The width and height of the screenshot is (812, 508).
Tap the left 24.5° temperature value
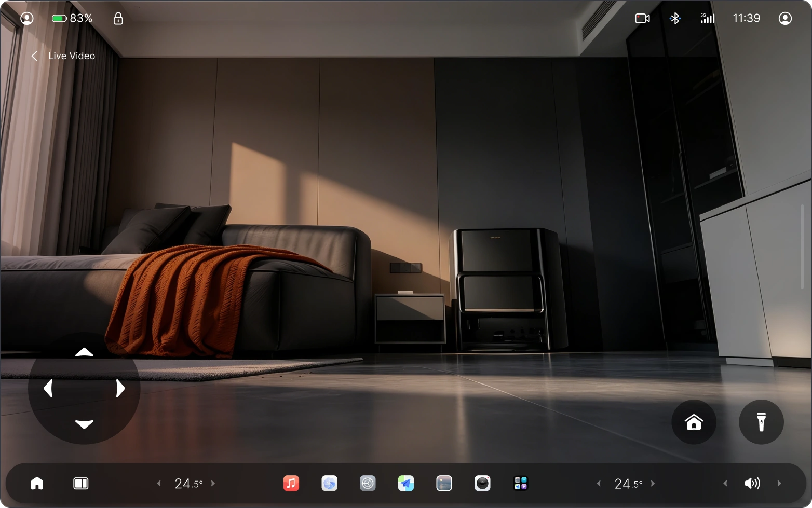188,484
